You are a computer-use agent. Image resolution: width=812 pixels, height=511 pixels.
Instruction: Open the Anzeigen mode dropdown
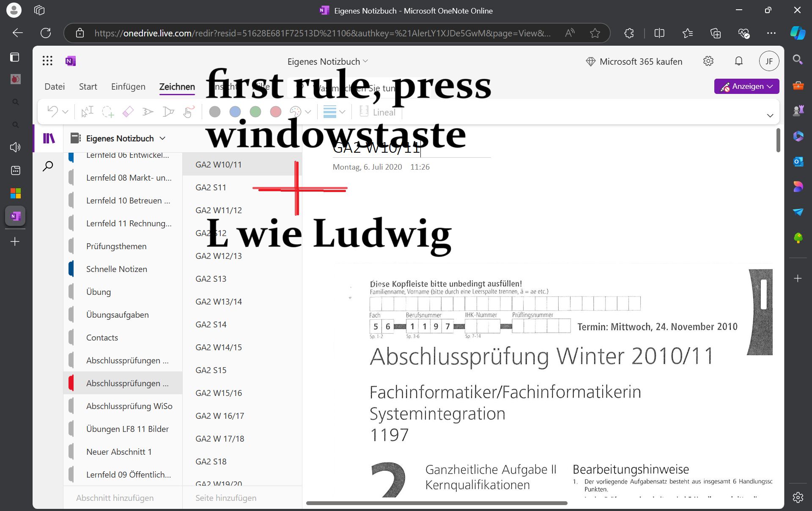[746, 86]
